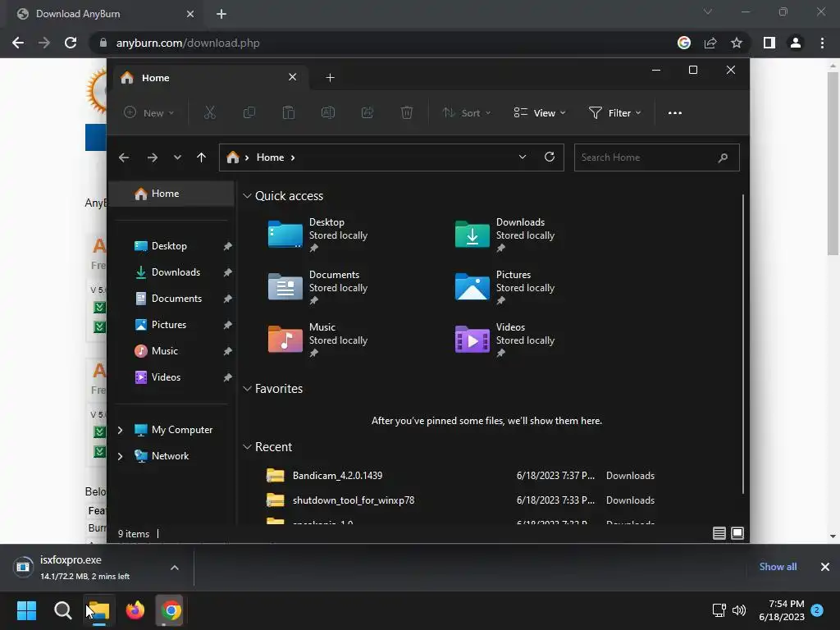
Task: Click the Copy icon in Explorer toolbar
Action: (x=249, y=112)
